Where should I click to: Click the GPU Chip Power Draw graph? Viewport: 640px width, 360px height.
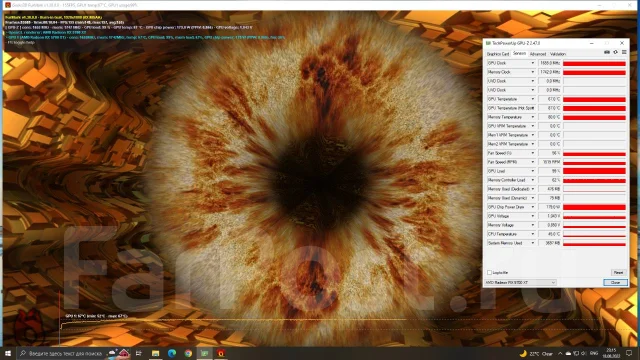pos(594,207)
